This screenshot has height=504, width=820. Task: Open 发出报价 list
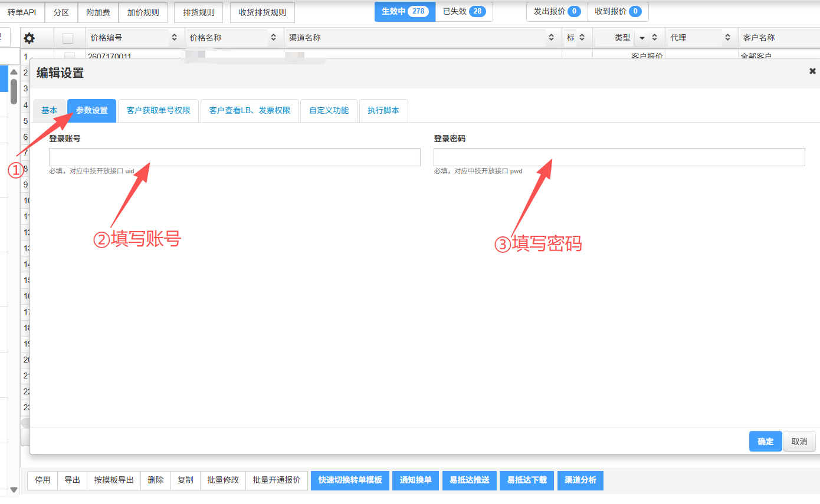point(557,11)
